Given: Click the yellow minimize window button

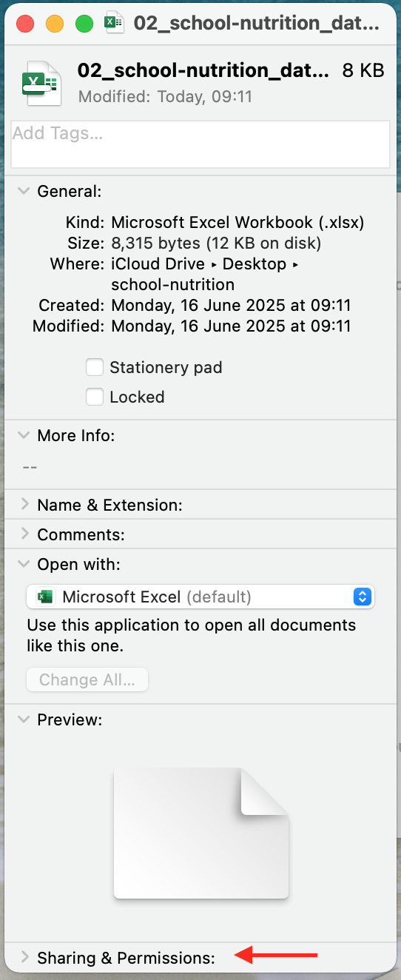Looking at the screenshot, I should pyautogui.click(x=55, y=24).
